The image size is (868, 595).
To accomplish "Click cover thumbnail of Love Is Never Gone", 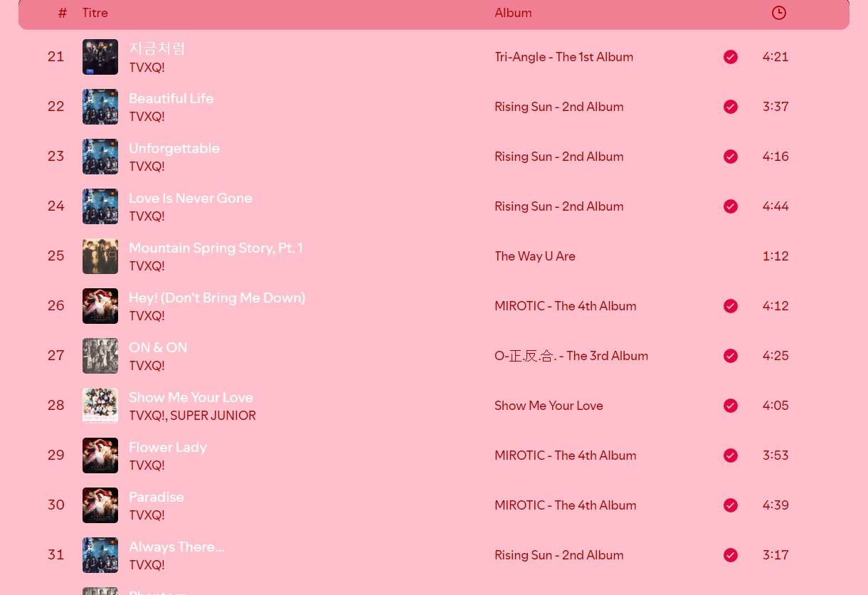I will 100,206.
